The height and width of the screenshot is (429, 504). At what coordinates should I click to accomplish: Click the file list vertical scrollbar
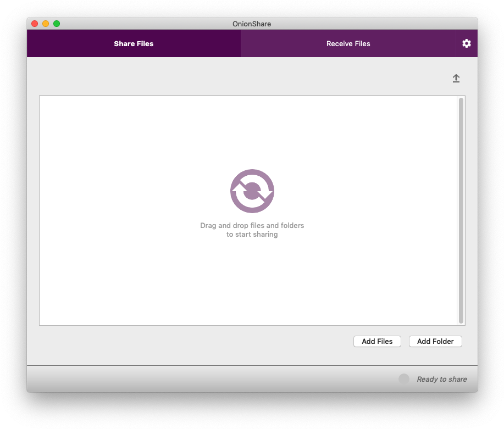pyautogui.click(x=461, y=210)
